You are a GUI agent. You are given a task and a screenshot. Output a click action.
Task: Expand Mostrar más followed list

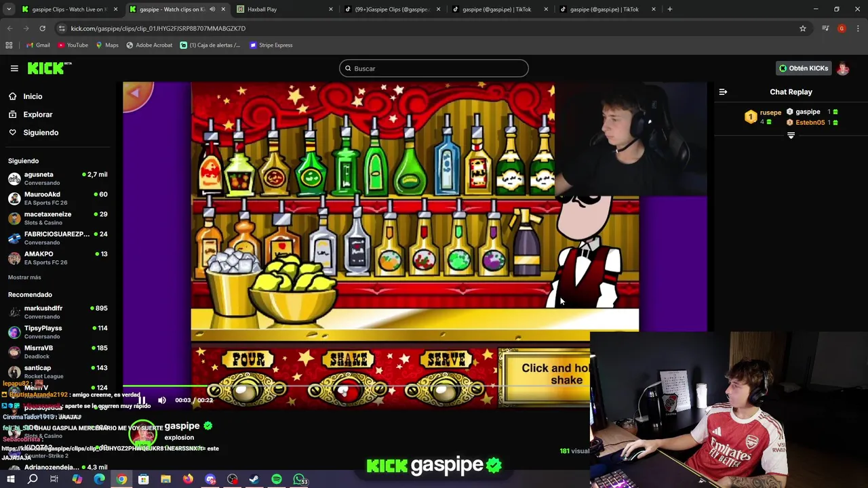click(x=24, y=277)
